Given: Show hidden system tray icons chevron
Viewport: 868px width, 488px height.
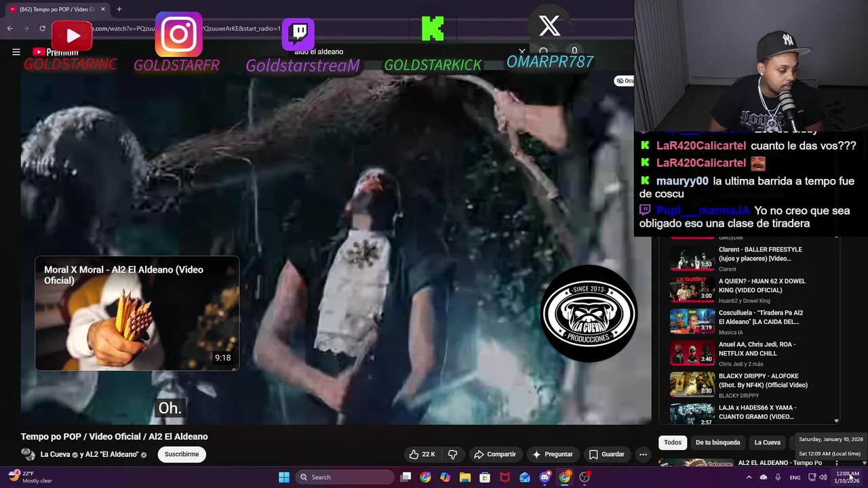Looking at the screenshot, I should 749,477.
